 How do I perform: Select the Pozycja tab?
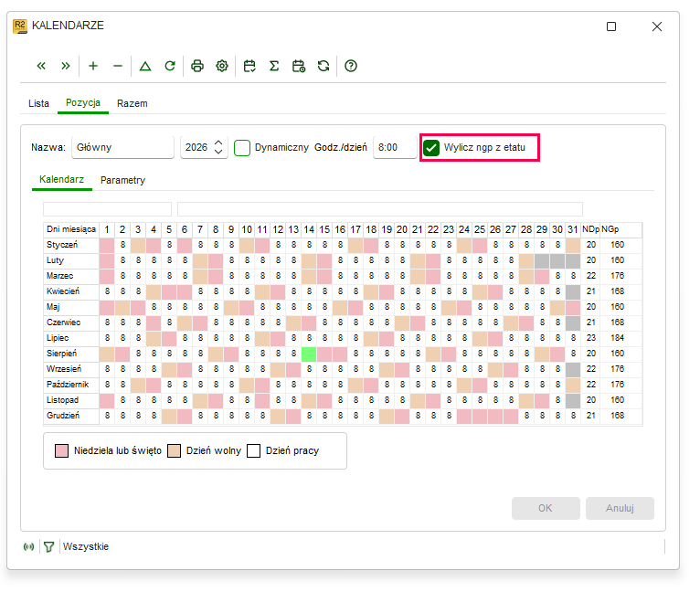[83, 103]
